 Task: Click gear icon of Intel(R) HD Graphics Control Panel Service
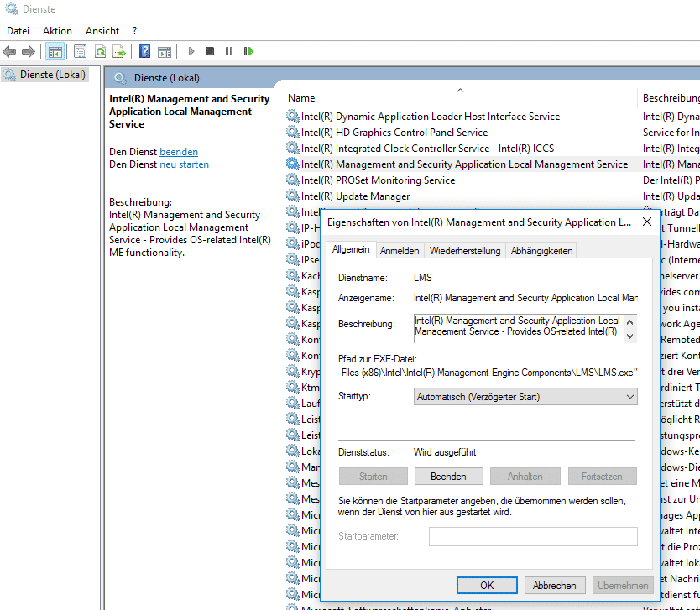pos(292,132)
